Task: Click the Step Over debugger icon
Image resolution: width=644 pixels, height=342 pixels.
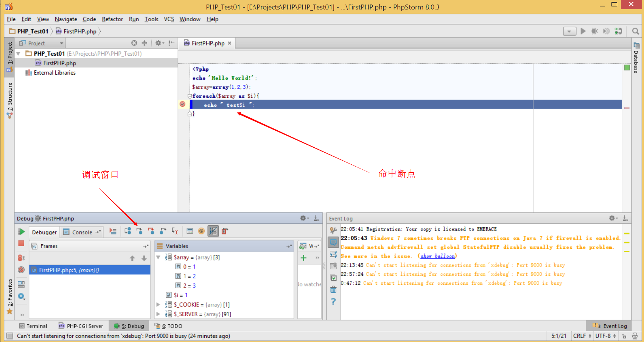Action: [128, 231]
